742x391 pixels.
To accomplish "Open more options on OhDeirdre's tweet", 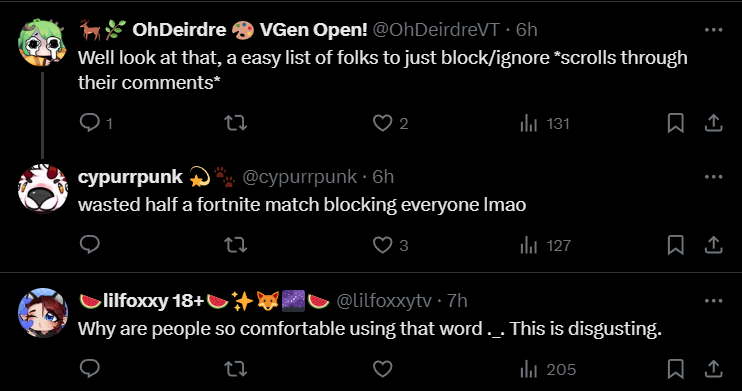I will [713, 30].
